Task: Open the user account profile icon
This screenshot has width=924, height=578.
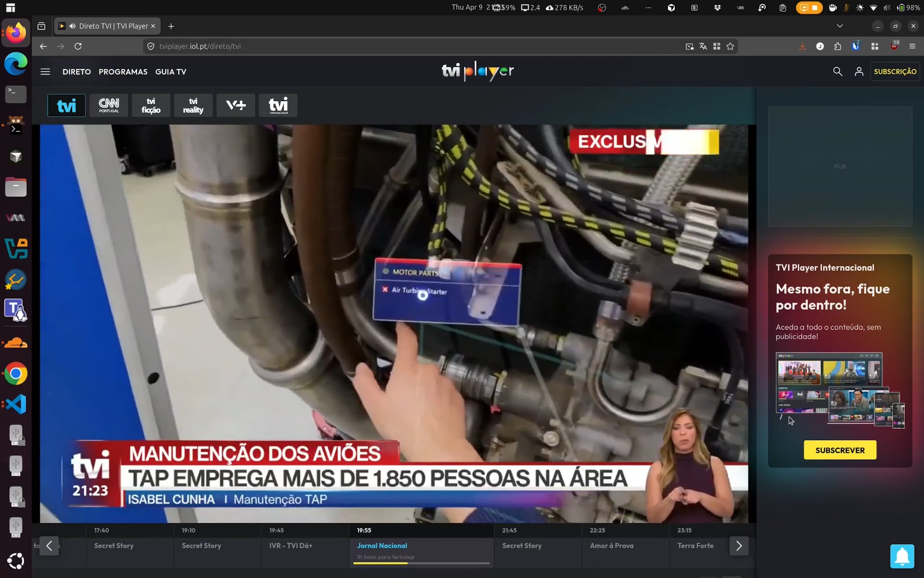Action: pyautogui.click(x=859, y=72)
